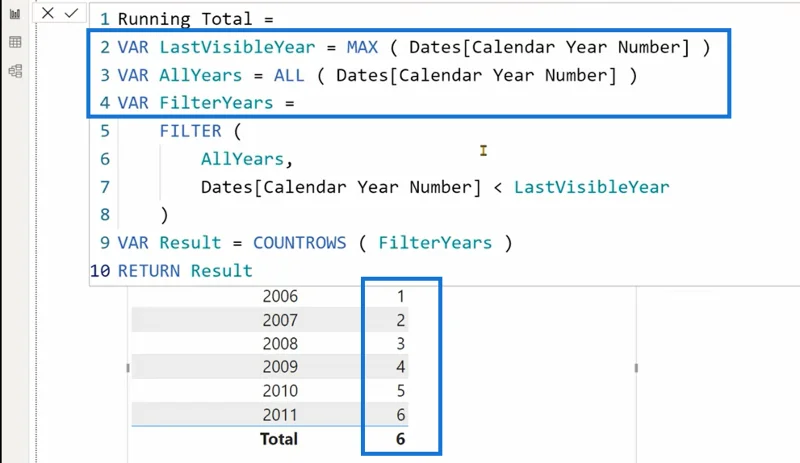Select the 2008 year row cell

280,344
